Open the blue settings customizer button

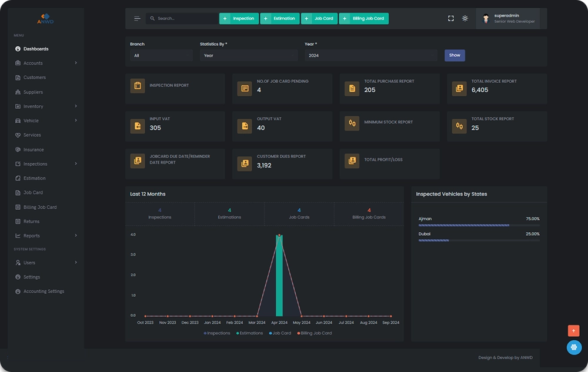click(574, 347)
